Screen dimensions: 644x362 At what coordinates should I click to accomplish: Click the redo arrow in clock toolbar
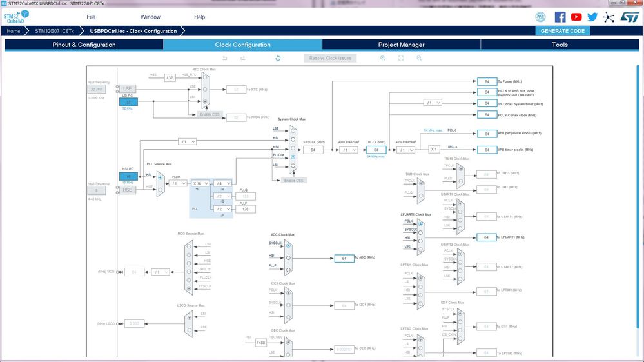coord(243,58)
